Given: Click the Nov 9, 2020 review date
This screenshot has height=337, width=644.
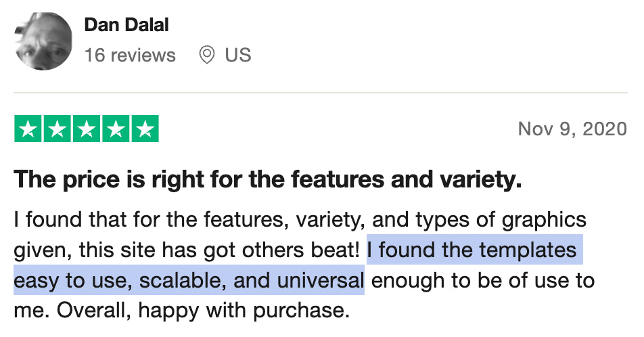Looking at the screenshot, I should (572, 129).
